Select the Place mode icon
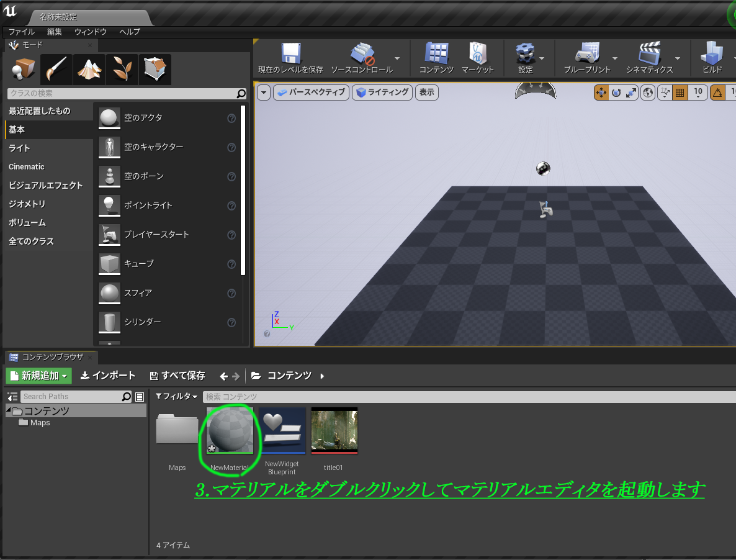This screenshot has height=560, width=736. point(23,69)
